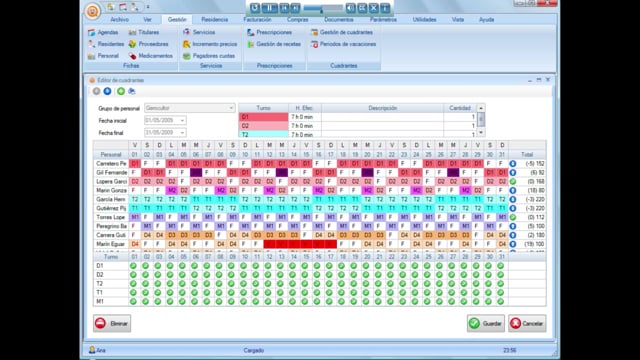The width and height of the screenshot is (640, 360).
Task: Click the print icon in editor toolbar
Action: 132,91
